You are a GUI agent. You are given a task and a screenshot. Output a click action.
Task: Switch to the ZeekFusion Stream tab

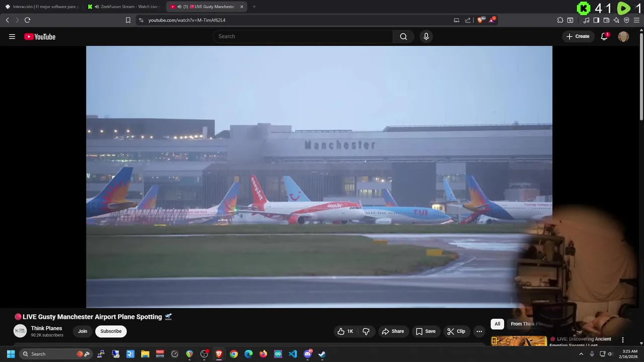(125, 7)
